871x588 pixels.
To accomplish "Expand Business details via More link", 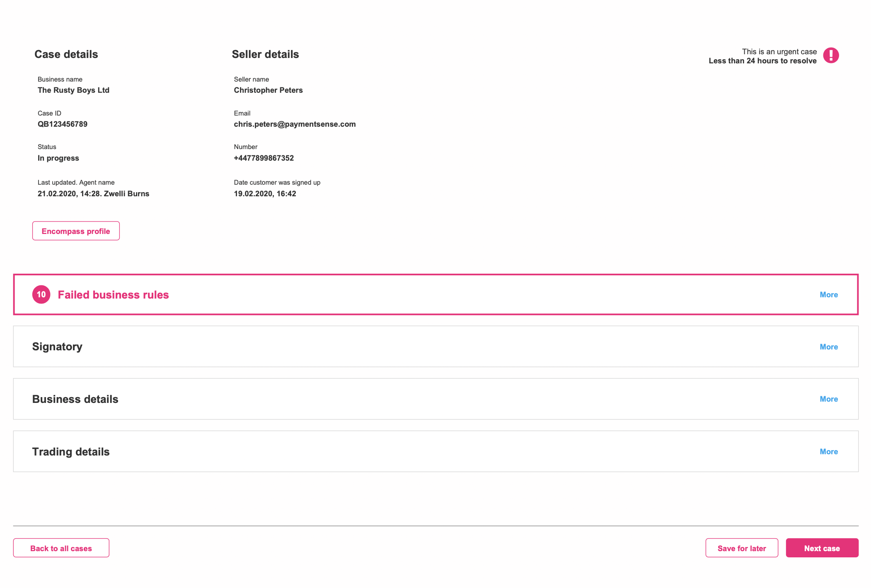I will (829, 399).
